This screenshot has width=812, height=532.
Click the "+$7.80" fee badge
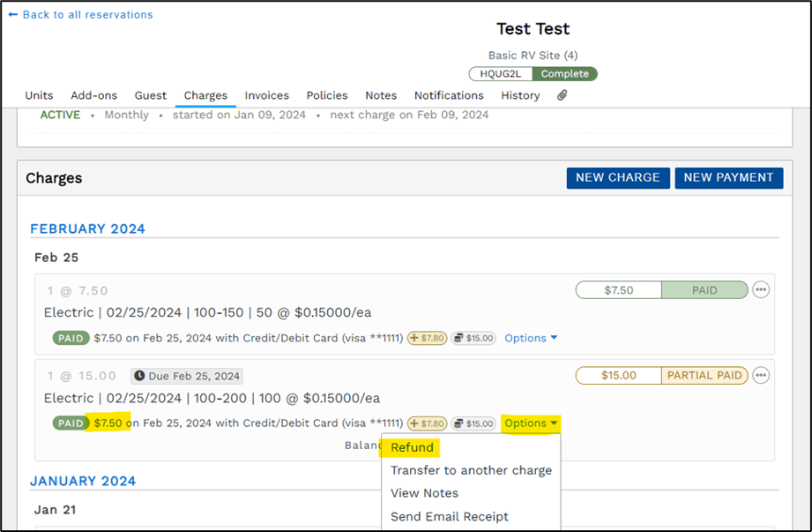427,338
